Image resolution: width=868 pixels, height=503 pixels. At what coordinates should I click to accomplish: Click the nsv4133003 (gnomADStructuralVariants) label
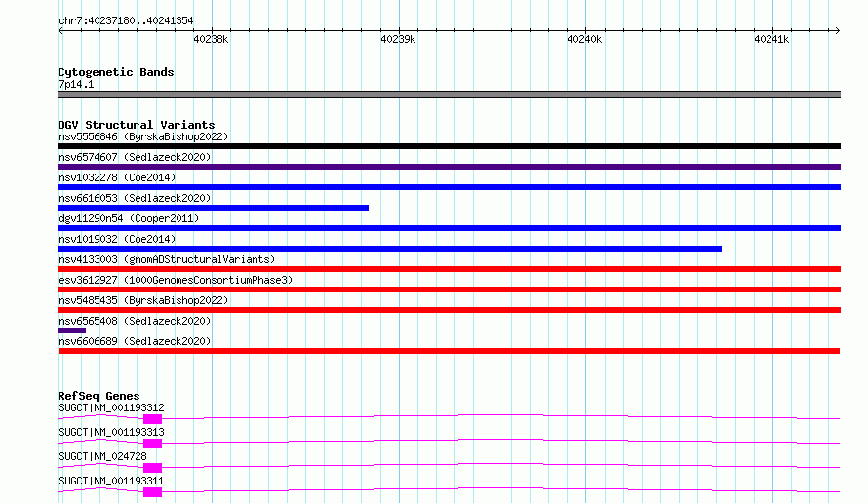[167, 259]
